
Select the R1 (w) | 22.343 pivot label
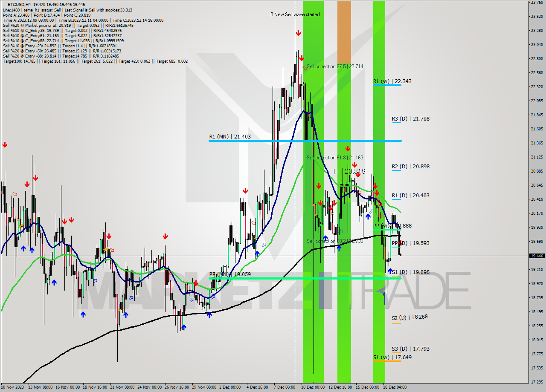(x=392, y=81)
